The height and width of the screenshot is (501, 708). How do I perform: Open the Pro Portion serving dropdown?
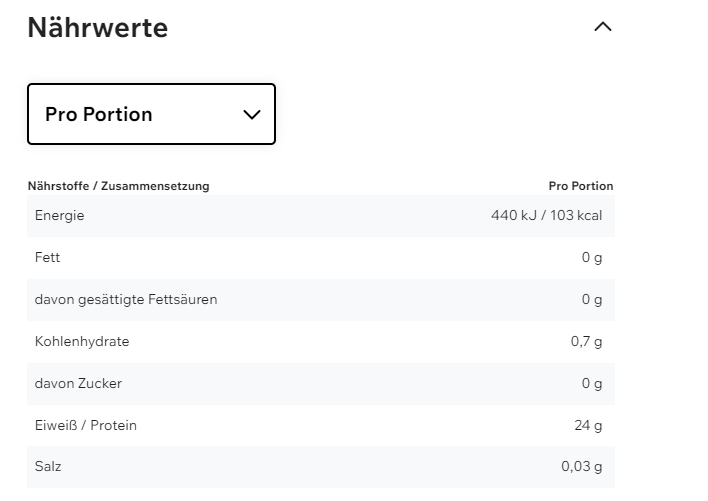click(x=151, y=114)
